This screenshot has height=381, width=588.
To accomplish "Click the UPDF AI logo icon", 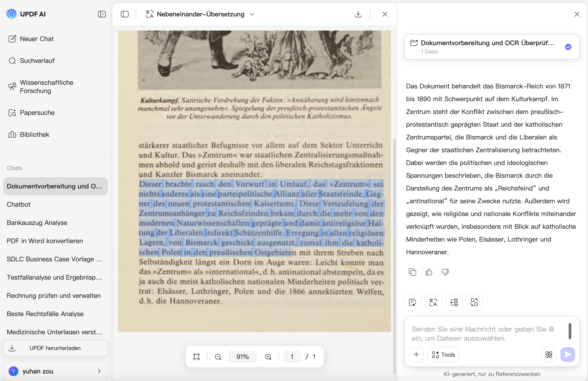I will point(11,14).
